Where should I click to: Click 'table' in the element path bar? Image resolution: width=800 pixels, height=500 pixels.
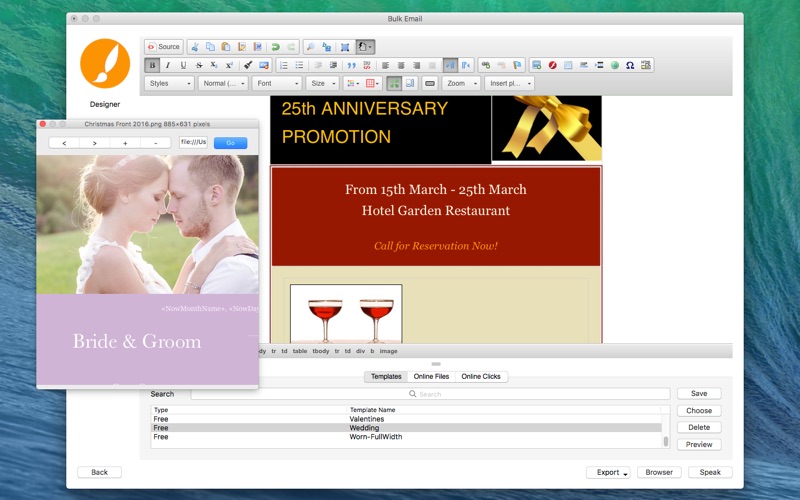pos(299,351)
